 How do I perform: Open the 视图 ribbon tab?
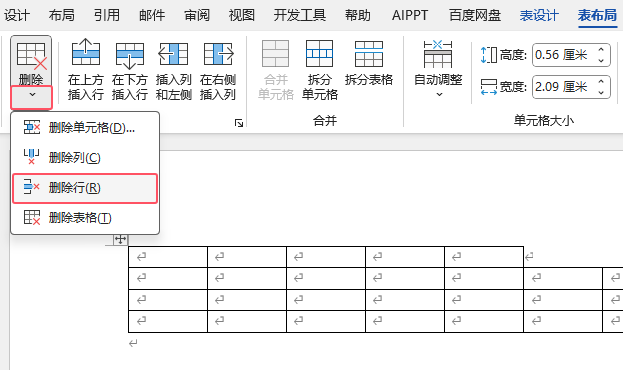(x=242, y=15)
